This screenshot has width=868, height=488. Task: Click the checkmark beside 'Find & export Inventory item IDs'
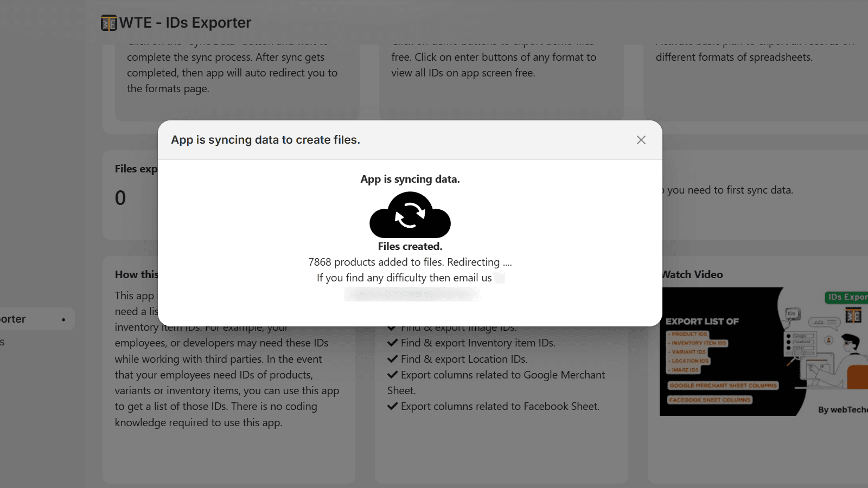coord(393,343)
